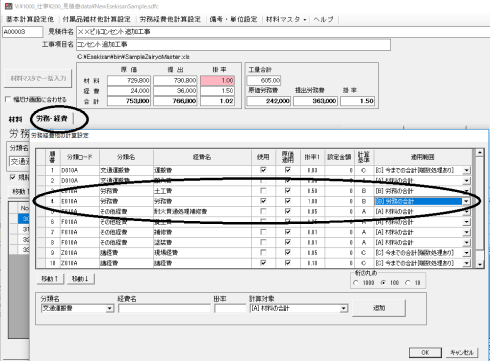
Task: Click the 材料マスタで一括入力 button
Action: click(x=38, y=78)
